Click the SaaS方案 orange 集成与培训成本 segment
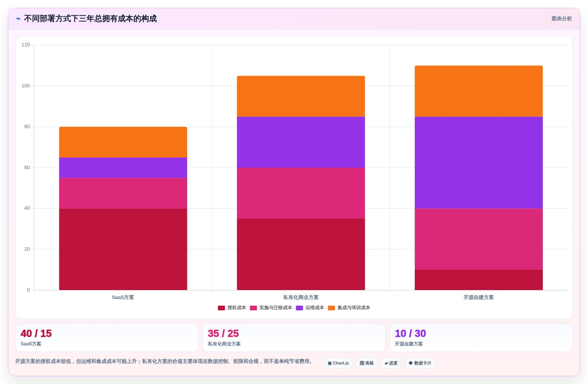 (x=123, y=142)
